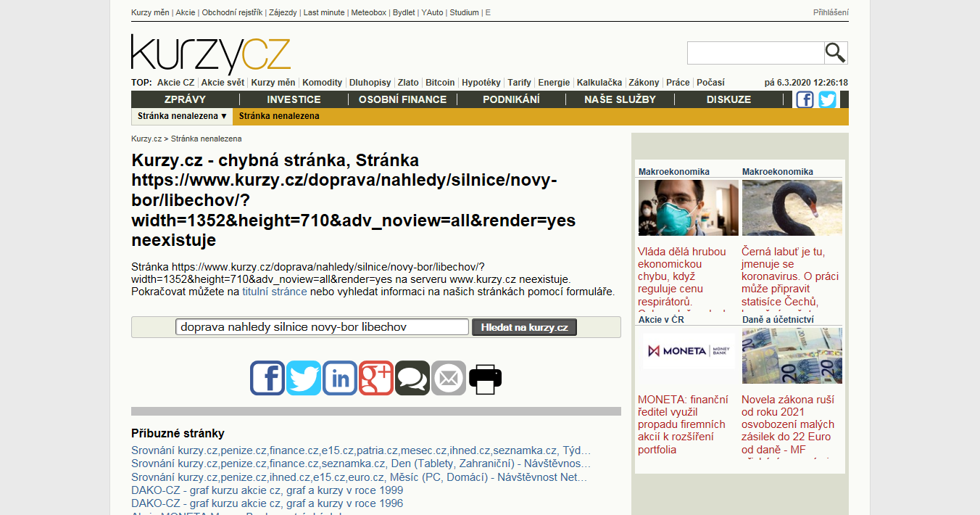
Task: Open euro banknotes article thumbnail
Action: 792,355
